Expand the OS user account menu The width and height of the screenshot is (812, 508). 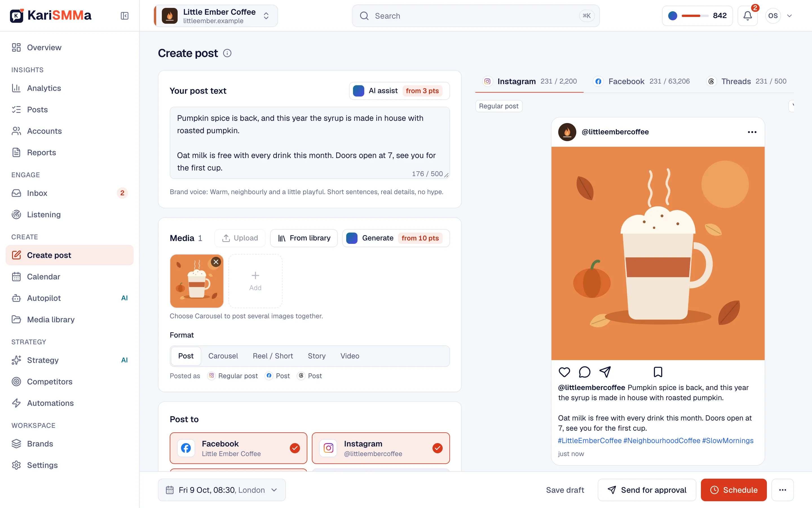point(779,16)
